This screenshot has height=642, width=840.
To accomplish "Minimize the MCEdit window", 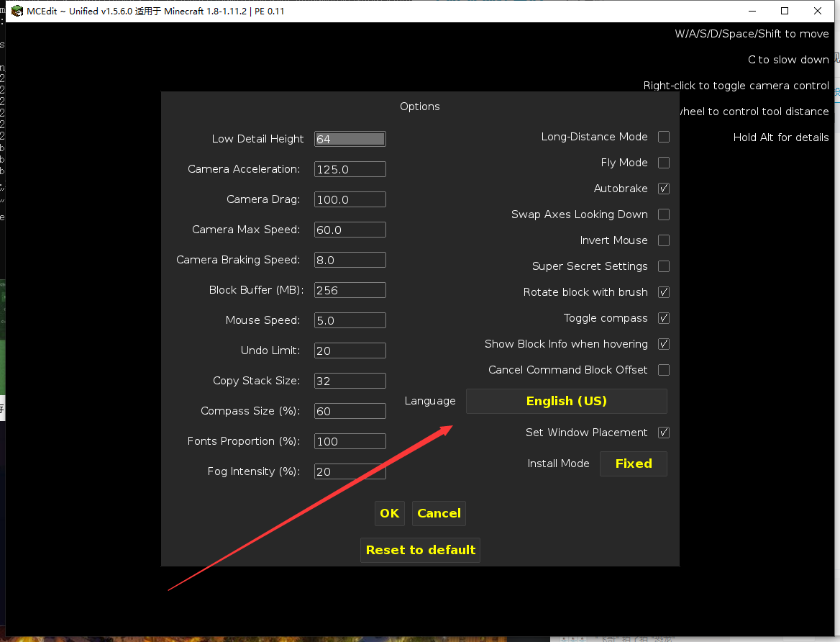I will click(752, 11).
